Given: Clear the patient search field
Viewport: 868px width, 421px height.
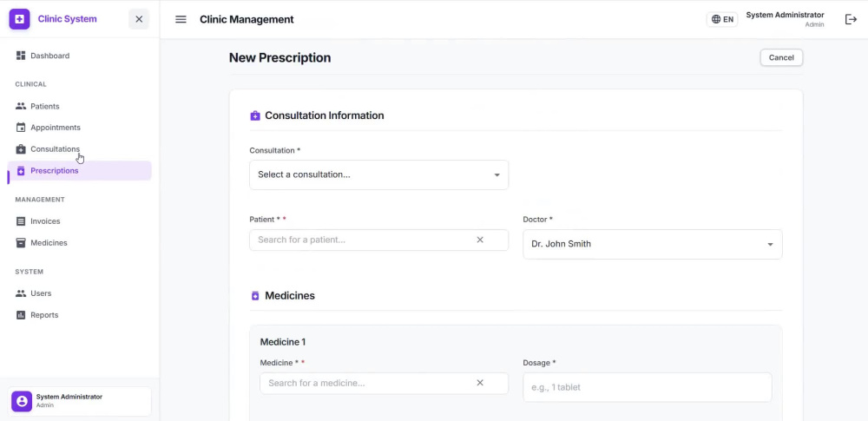Looking at the screenshot, I should [480, 240].
